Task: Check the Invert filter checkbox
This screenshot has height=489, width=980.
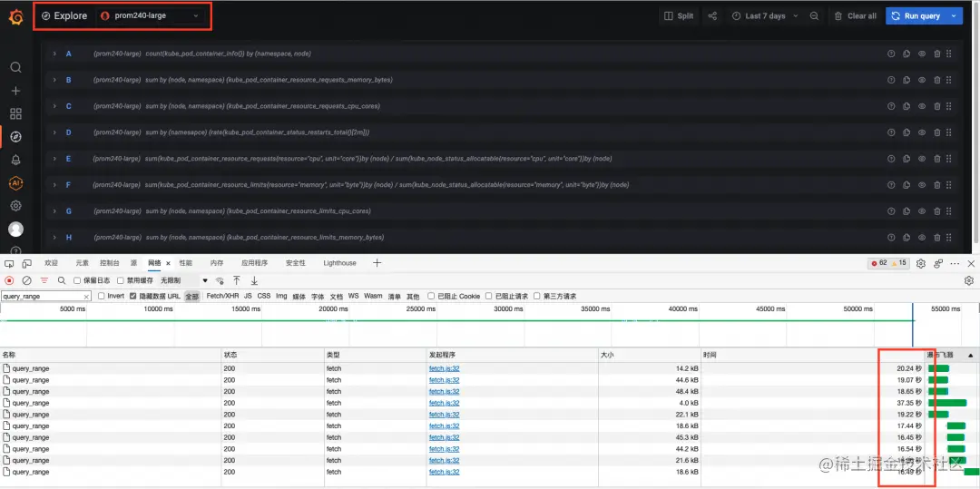Action: [102, 296]
